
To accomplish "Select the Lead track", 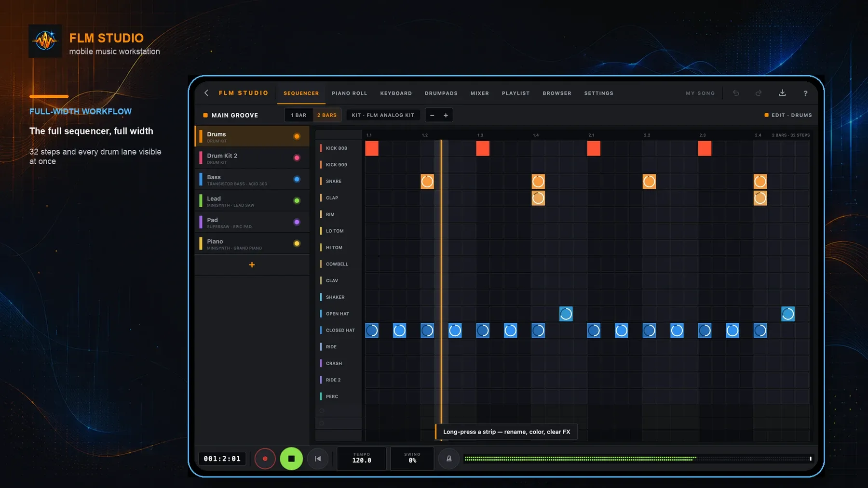I will click(x=252, y=201).
